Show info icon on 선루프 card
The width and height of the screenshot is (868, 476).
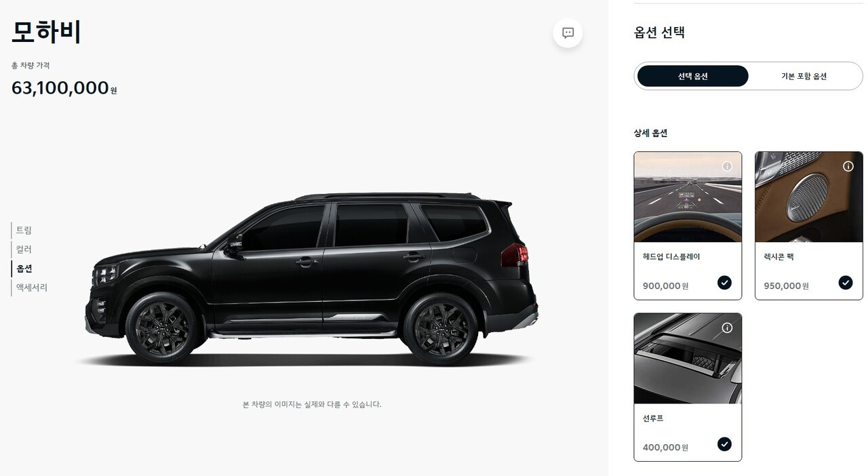(x=727, y=328)
